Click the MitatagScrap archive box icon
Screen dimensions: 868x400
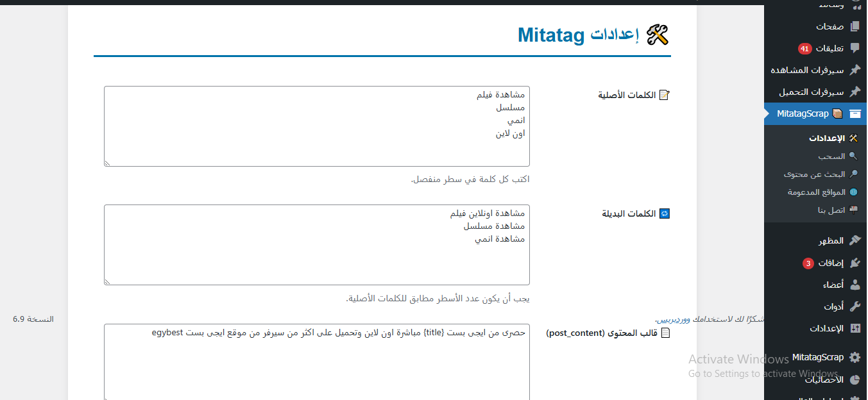[x=855, y=113]
